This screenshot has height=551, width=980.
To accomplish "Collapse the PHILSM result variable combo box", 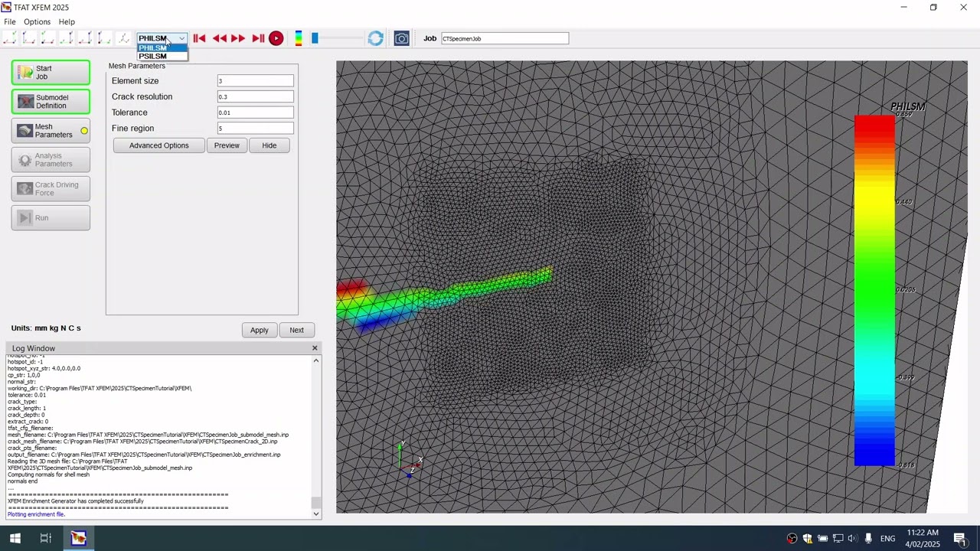I will [x=162, y=38].
